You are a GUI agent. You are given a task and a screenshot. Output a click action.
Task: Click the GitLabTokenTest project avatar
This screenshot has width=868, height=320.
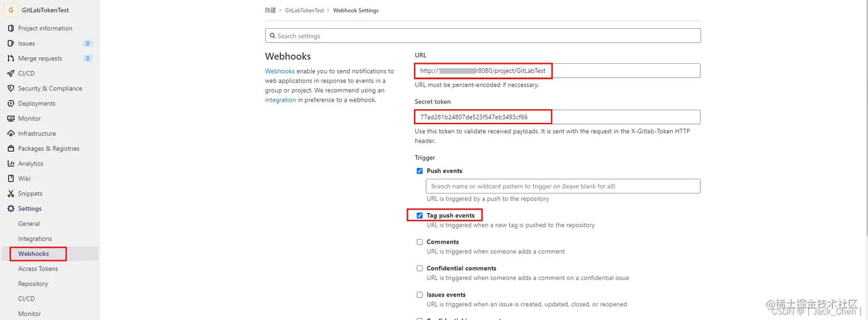(11, 10)
